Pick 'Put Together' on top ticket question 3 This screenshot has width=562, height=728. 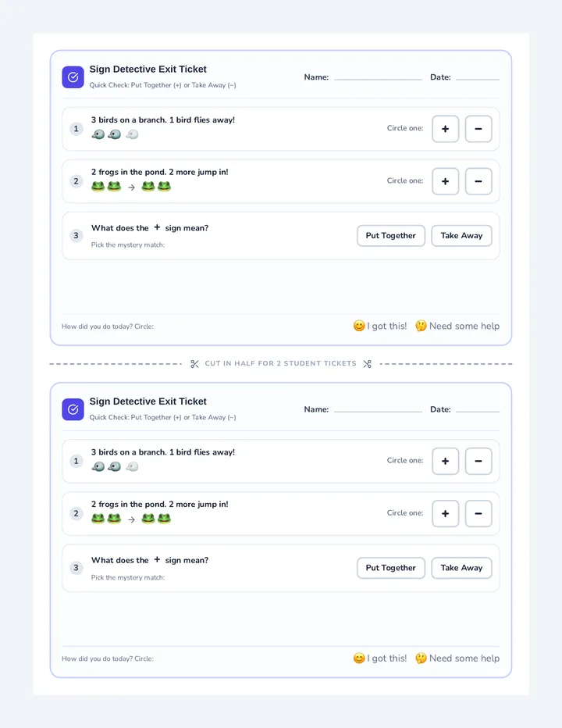(391, 236)
